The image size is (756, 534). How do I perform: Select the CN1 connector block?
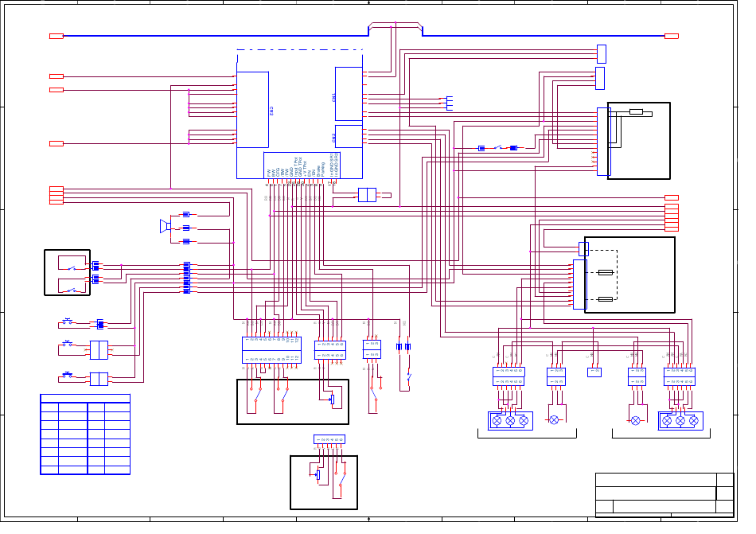pos(349,94)
